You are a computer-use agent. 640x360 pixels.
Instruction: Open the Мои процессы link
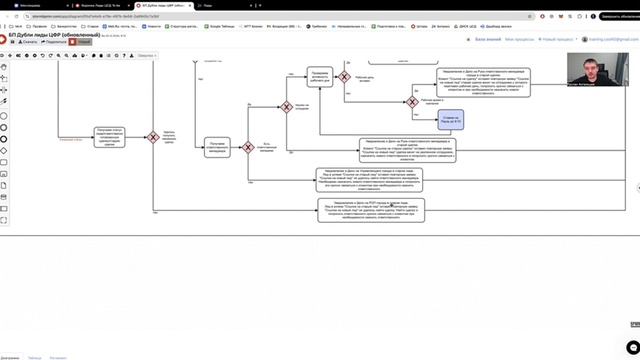tap(519, 40)
